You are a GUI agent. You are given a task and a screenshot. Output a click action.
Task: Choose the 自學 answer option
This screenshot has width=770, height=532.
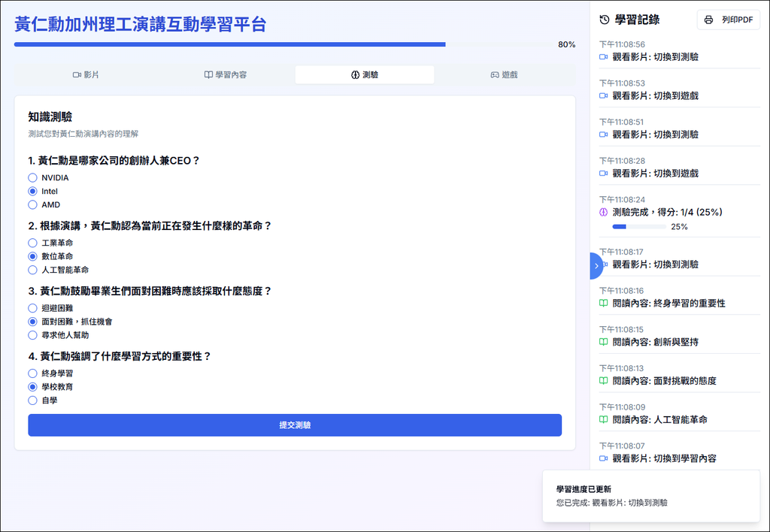coord(32,401)
